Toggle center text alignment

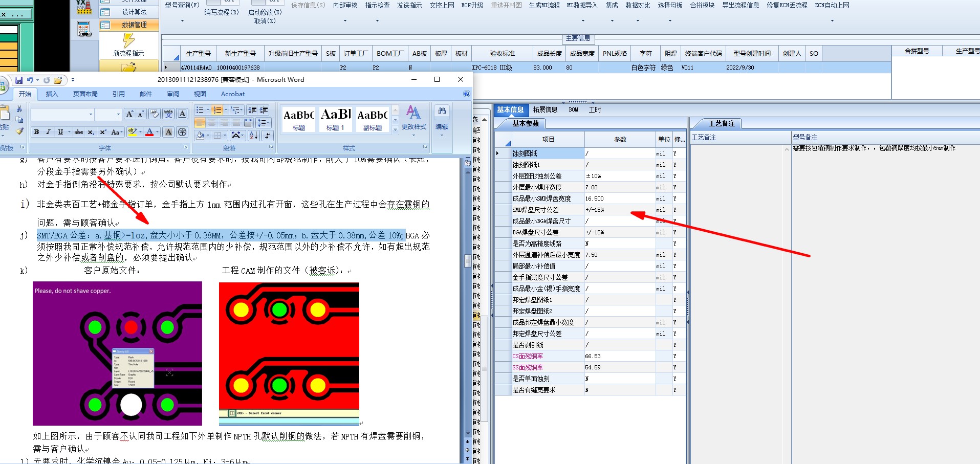click(x=212, y=123)
